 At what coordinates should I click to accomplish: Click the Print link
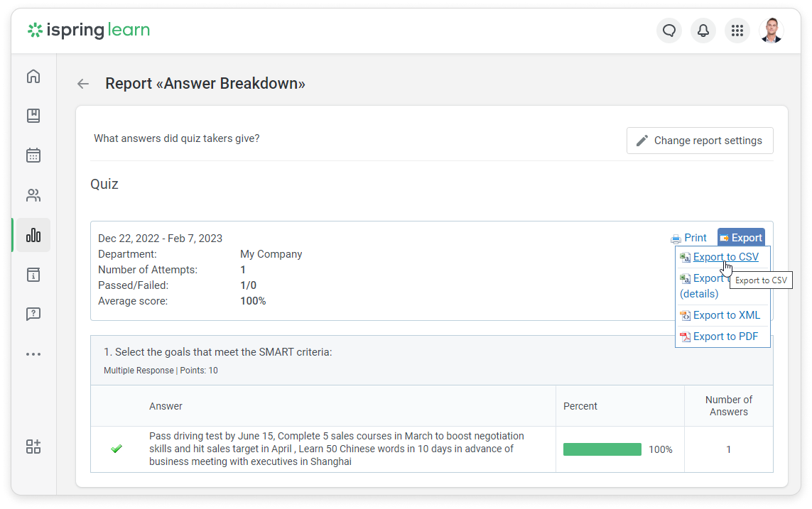tap(695, 238)
